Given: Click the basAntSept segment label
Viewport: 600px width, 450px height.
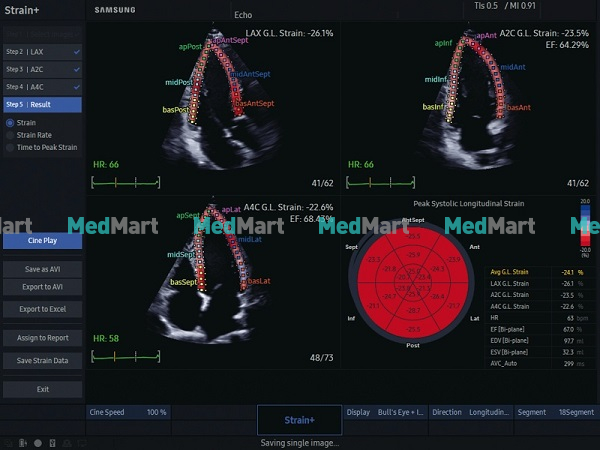Looking at the screenshot, I should (x=255, y=103).
